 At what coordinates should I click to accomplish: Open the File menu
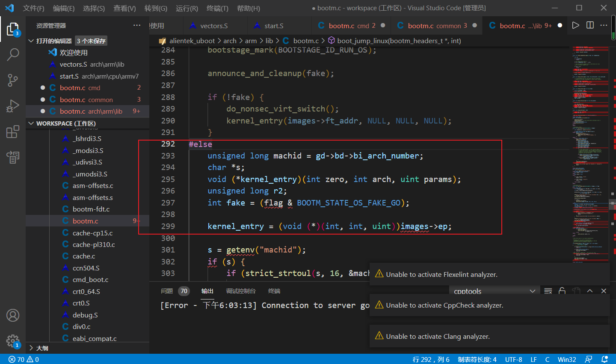33,8
